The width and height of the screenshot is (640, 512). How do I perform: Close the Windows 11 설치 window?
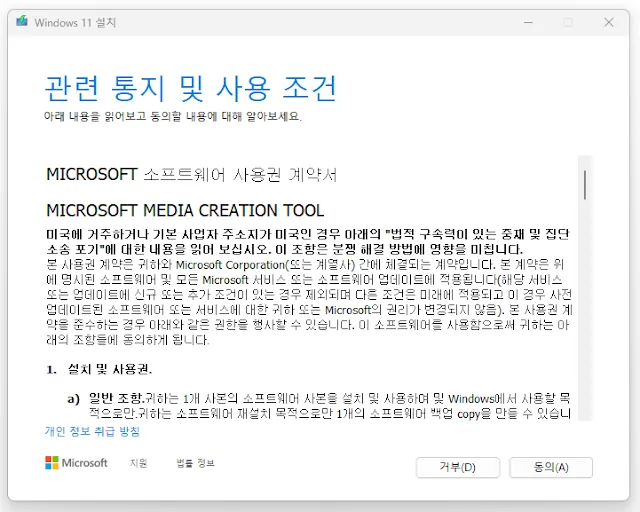609,22
